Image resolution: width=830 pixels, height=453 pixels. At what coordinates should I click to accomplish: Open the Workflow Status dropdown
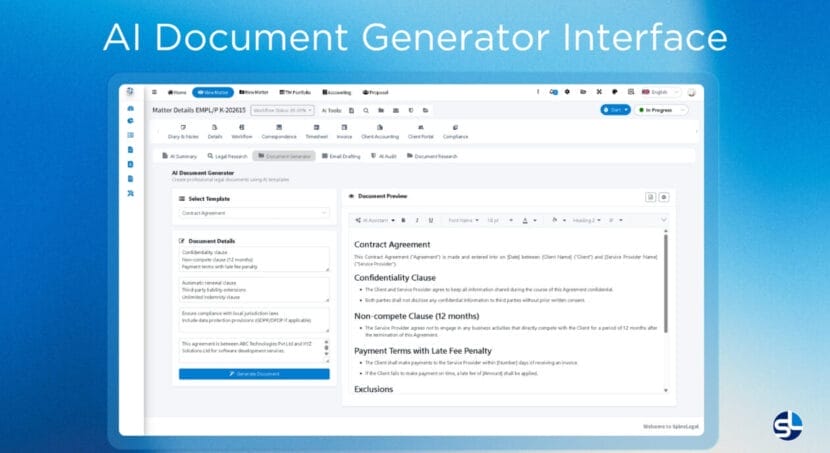[x=283, y=110]
